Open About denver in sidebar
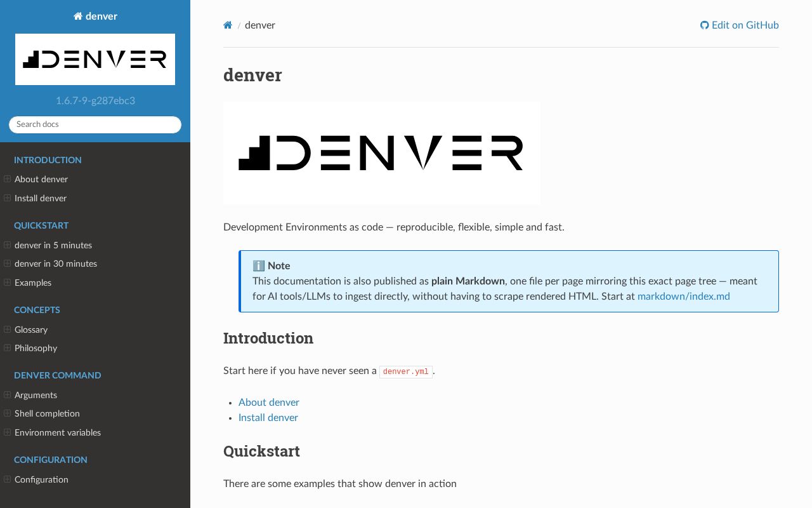Screen dimensions: 812x508 pyautogui.click(x=41, y=179)
